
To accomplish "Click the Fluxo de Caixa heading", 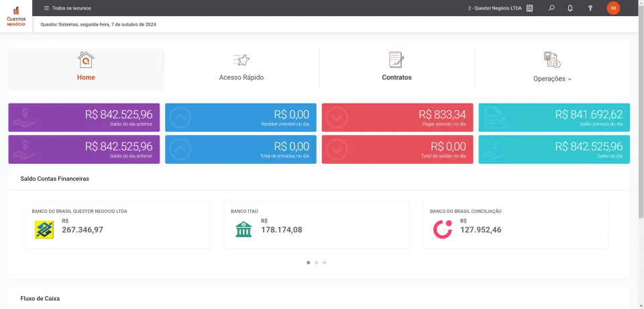I will (40, 298).
